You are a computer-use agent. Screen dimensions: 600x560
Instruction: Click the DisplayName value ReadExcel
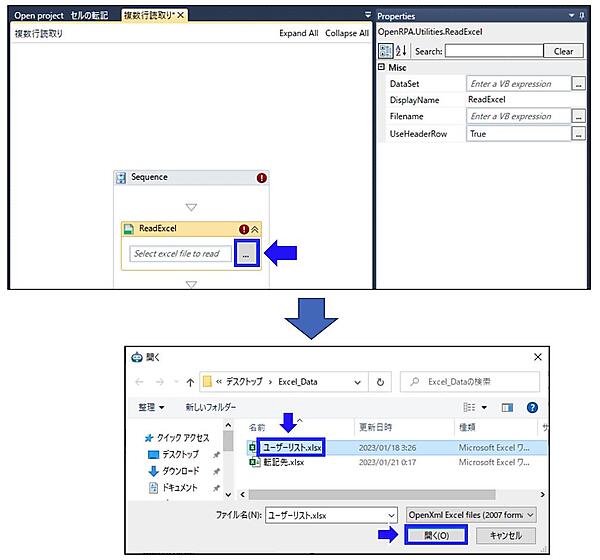487,100
